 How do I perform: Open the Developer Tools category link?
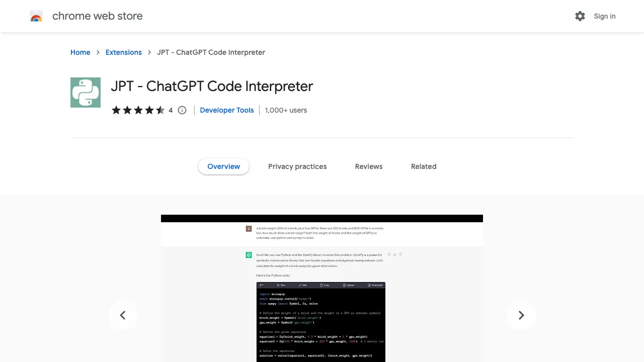(x=227, y=110)
